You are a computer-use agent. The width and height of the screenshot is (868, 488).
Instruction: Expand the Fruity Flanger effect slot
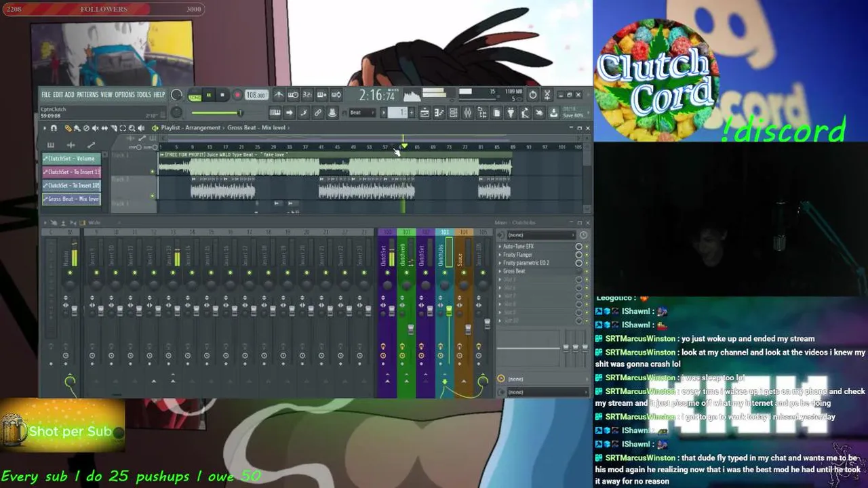(500, 255)
